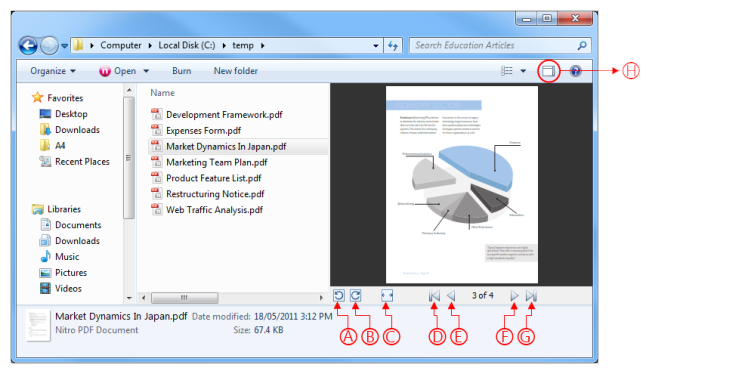Image resolution: width=745 pixels, height=374 pixels.
Task: Create a New folder
Action: coord(236,71)
